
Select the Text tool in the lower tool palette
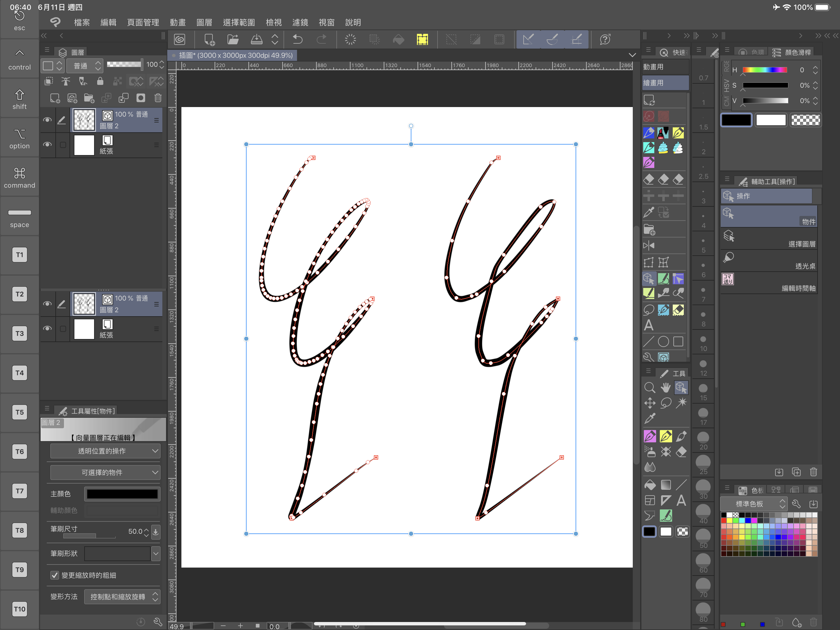pyautogui.click(x=681, y=500)
